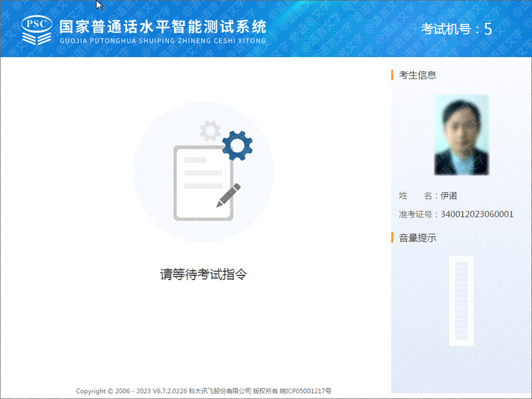Click the title '国家普通话水平智能测试系统'
Viewport: 532px width, 399px height.
(163, 27)
